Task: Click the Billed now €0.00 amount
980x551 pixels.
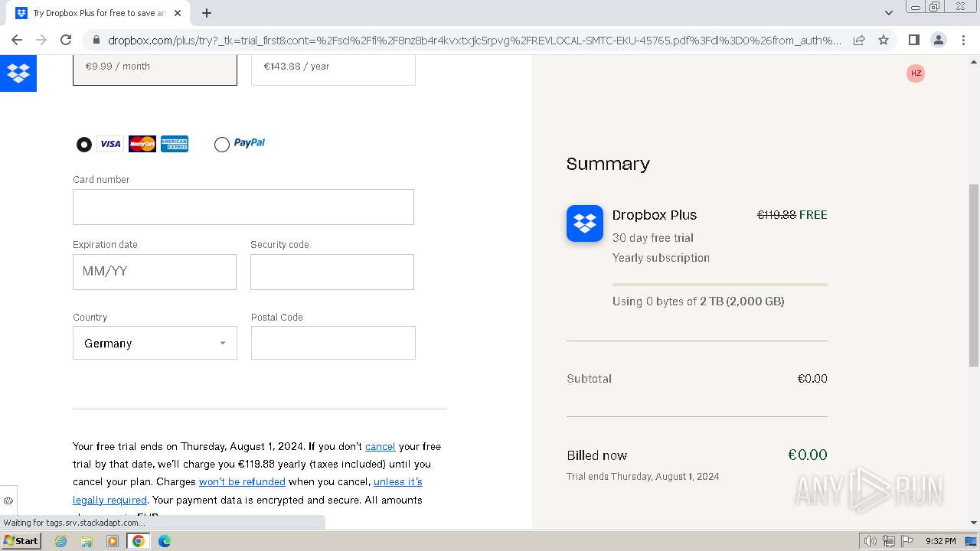Action: pyautogui.click(x=808, y=455)
